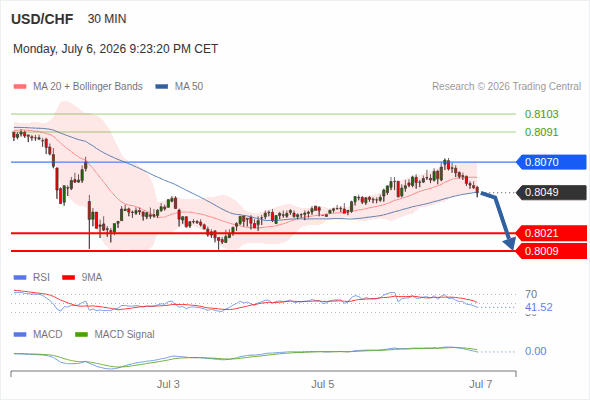The image size is (590, 400).
Task: Click the Jul 3 time axis label
Action: pyautogui.click(x=168, y=384)
